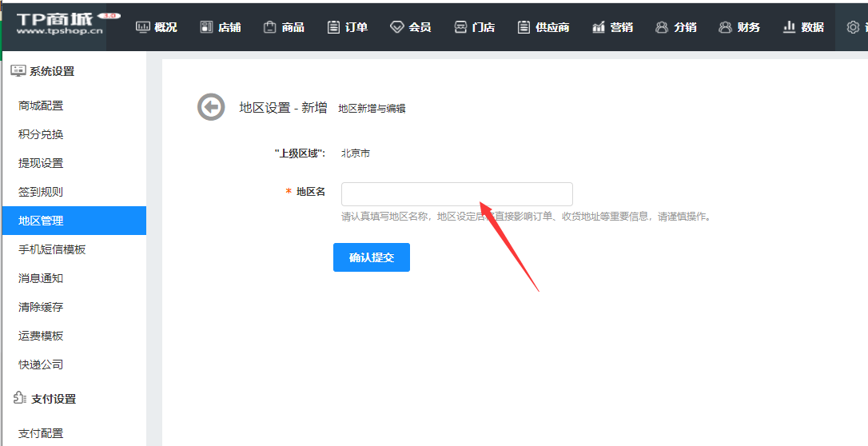Select 商城配置 in the sidebar
The width and height of the screenshot is (868, 446).
click(41, 106)
